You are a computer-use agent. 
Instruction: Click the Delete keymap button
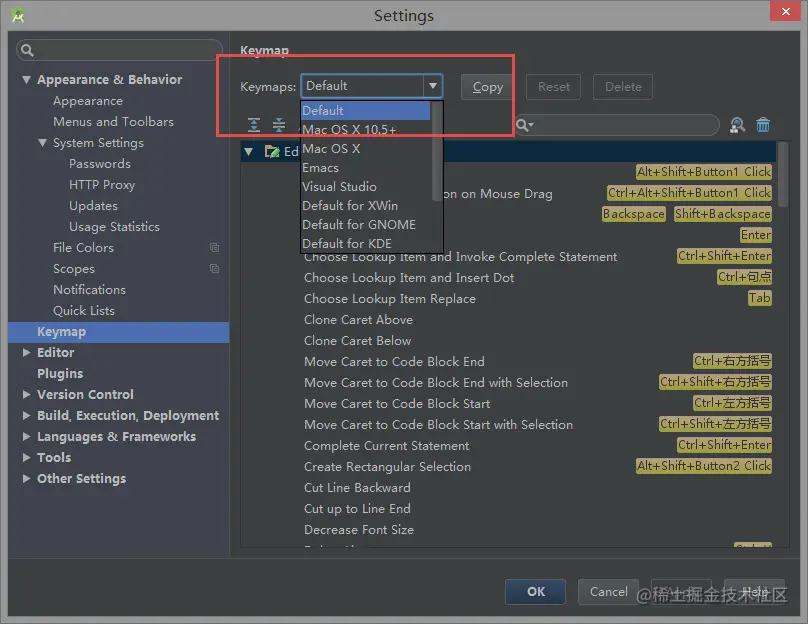(623, 87)
